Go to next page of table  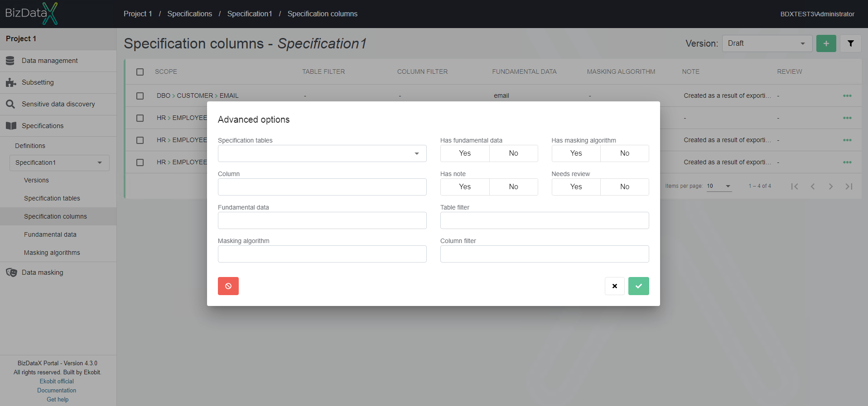pos(831,186)
